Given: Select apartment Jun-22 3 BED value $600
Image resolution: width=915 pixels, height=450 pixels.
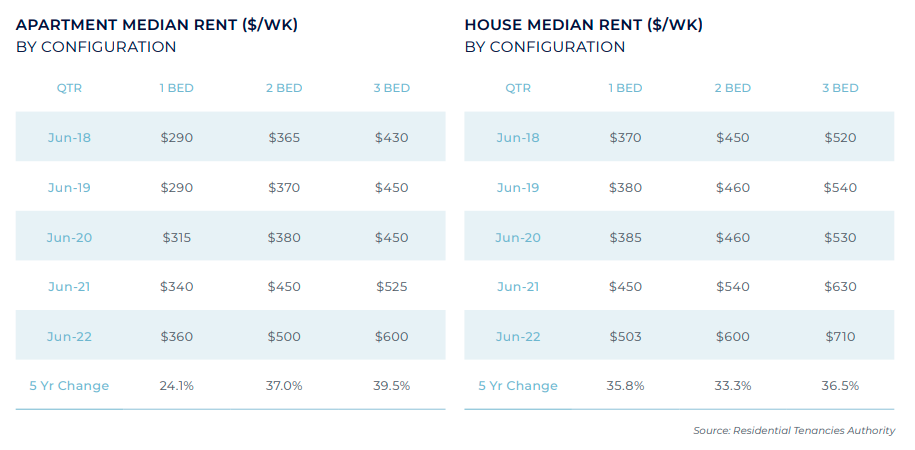Looking at the screenshot, I should [392, 336].
